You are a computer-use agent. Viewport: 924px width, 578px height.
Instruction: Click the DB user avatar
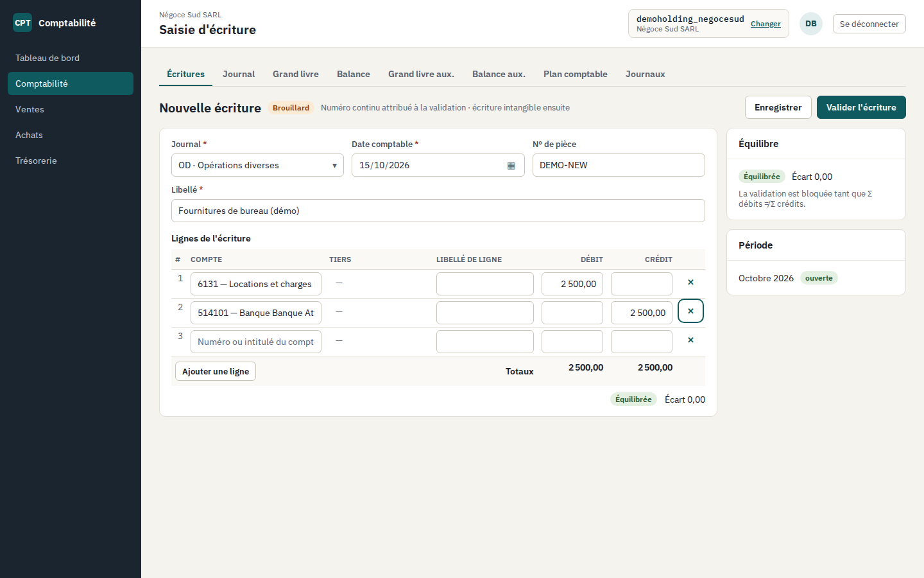pos(811,24)
